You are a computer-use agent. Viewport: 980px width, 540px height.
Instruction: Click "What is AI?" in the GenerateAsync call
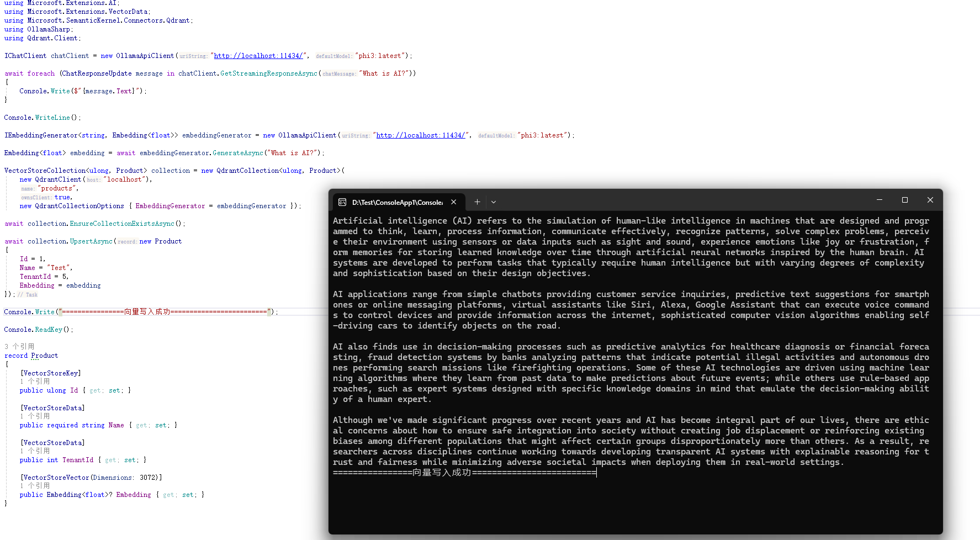click(x=293, y=153)
